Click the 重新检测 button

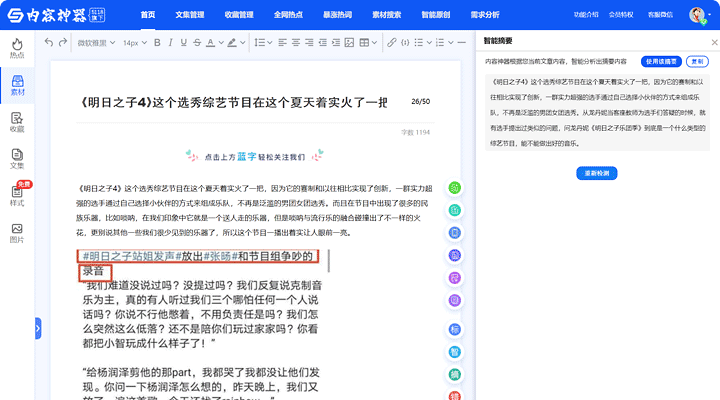[596, 173]
